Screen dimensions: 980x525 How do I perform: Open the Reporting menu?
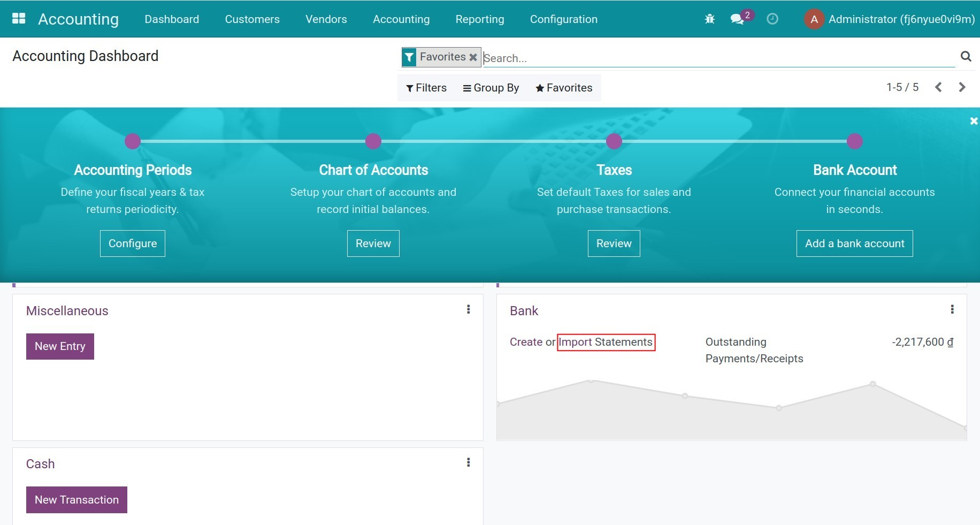pos(479,19)
